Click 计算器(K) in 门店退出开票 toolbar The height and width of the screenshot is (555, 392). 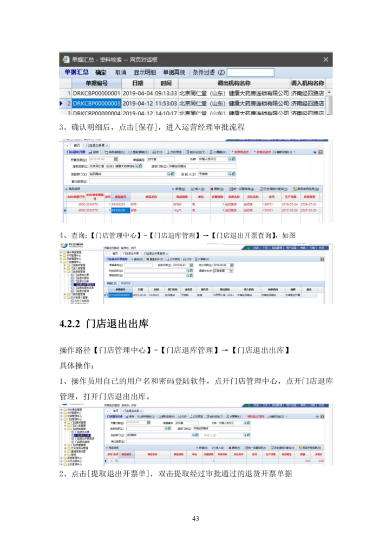218,152
